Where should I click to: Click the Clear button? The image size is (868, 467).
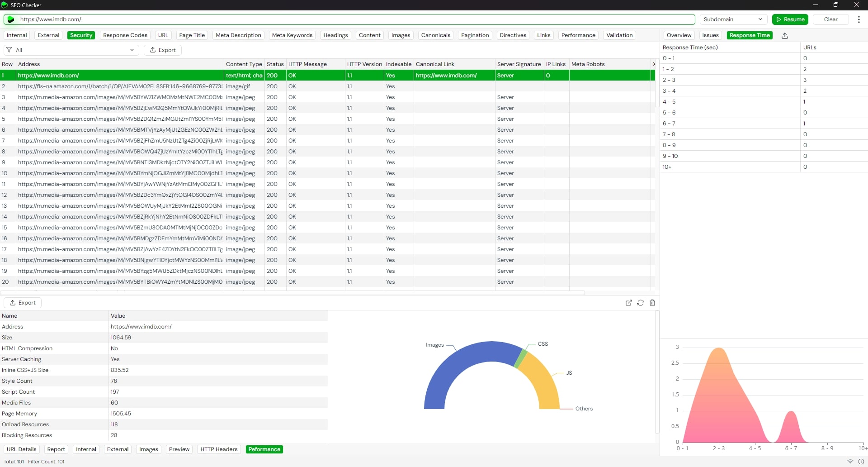coord(830,19)
